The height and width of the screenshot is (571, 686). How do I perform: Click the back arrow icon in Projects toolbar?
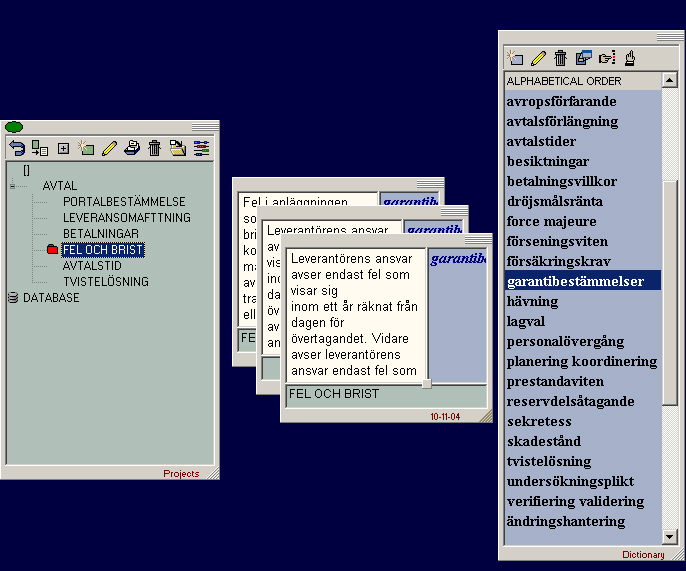tap(17, 148)
